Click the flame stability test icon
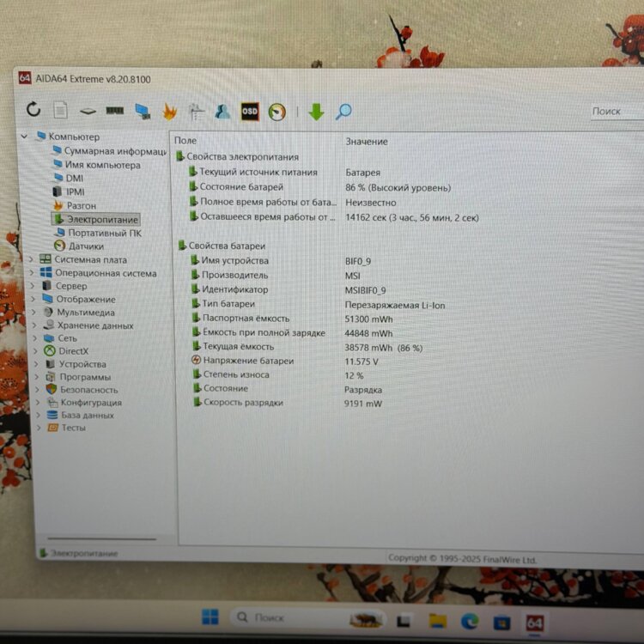This screenshot has height=644, width=644. click(x=169, y=111)
